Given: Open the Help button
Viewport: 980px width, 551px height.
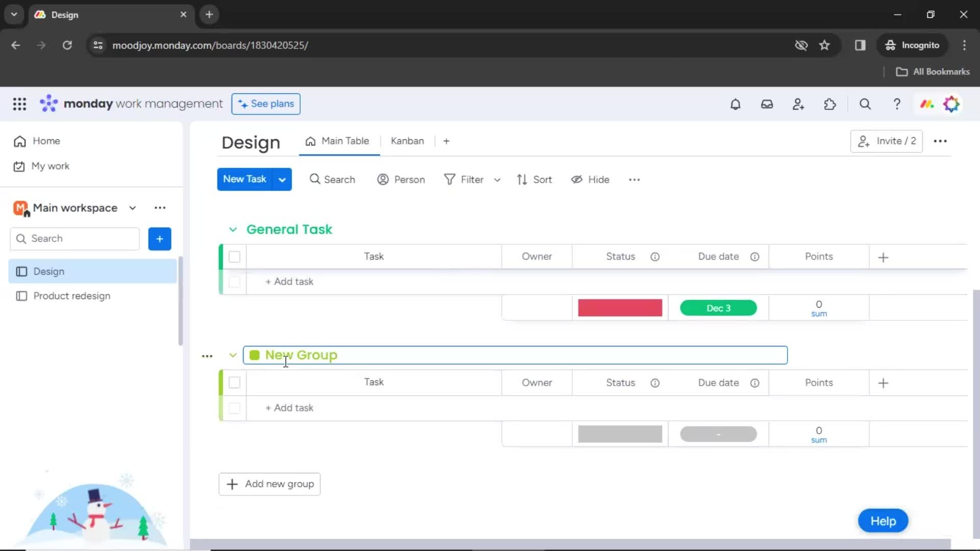Looking at the screenshot, I should point(883,521).
